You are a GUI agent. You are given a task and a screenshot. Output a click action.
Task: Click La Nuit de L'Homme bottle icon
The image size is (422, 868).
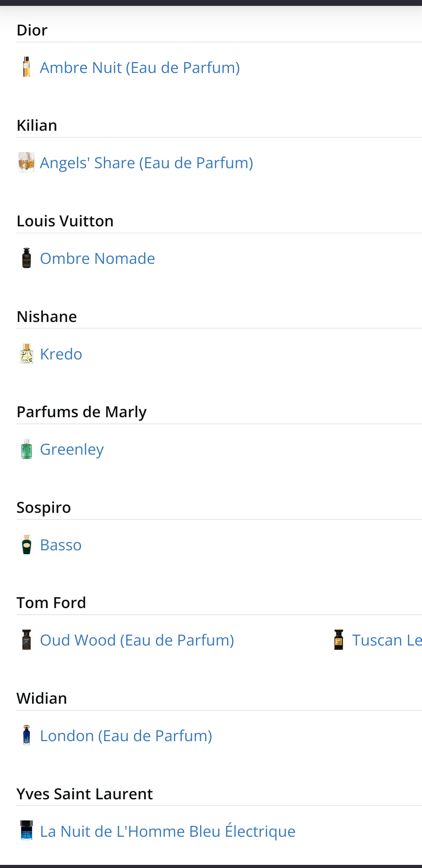pyautogui.click(x=27, y=831)
